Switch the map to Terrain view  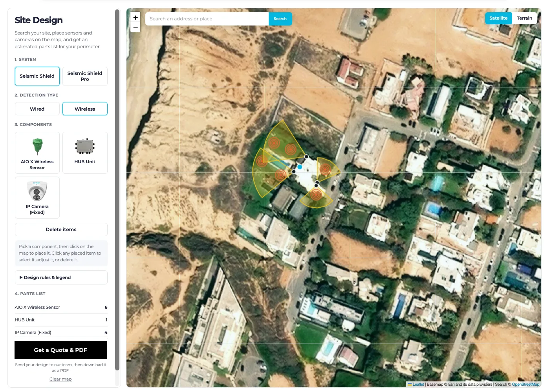tap(524, 18)
